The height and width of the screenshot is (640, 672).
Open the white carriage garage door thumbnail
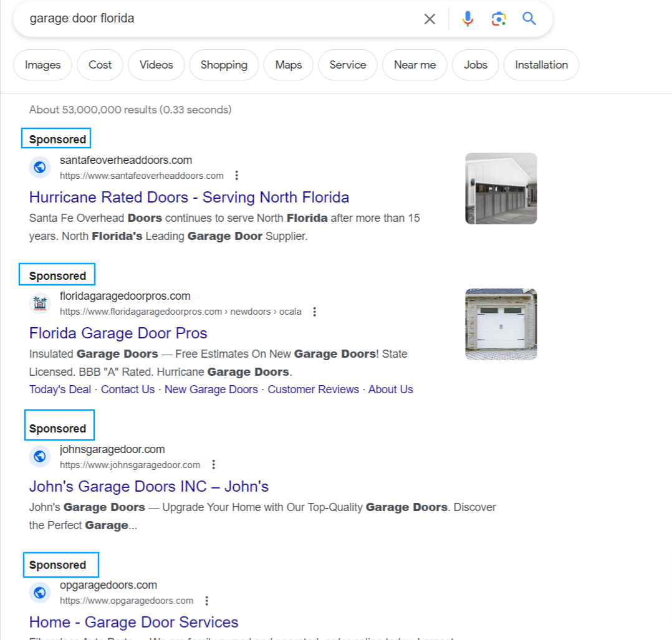coord(501,324)
